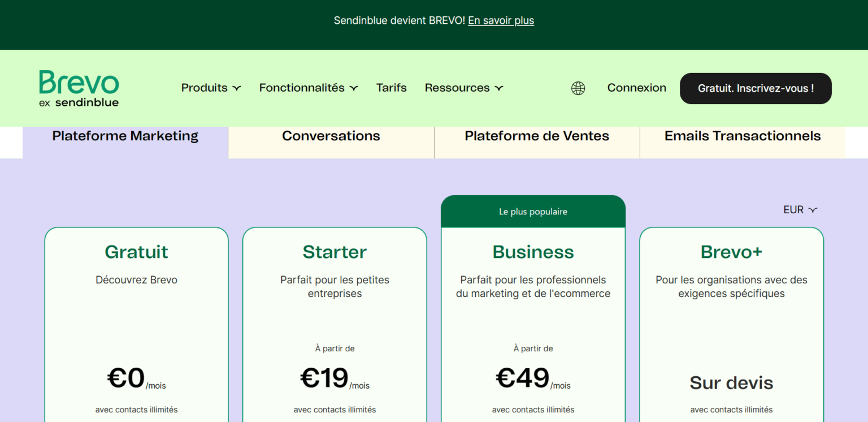The height and width of the screenshot is (422, 868).
Task: Open the language selector globe icon
Action: (578, 88)
